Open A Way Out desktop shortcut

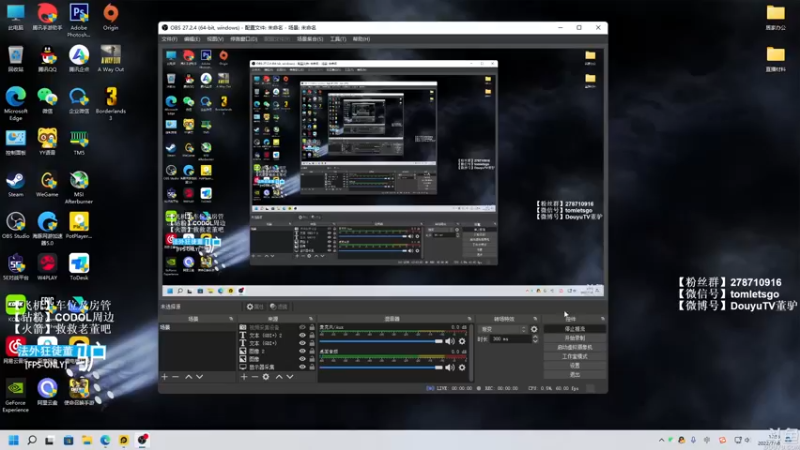[111, 58]
